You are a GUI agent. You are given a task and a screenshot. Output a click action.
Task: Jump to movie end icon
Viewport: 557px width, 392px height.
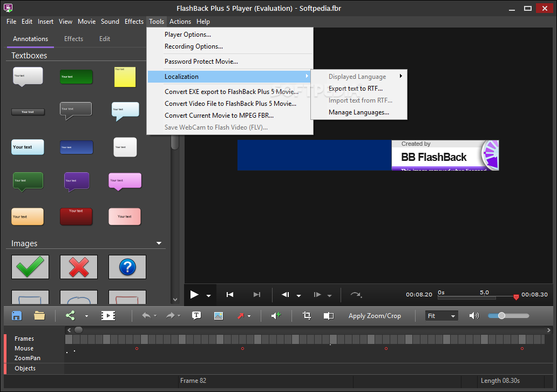pyautogui.click(x=257, y=295)
